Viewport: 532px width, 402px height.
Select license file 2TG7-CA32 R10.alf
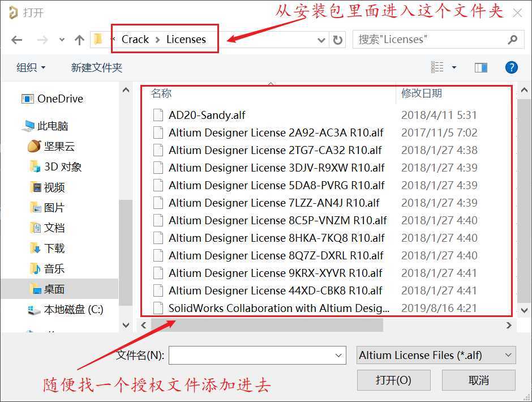pos(275,151)
